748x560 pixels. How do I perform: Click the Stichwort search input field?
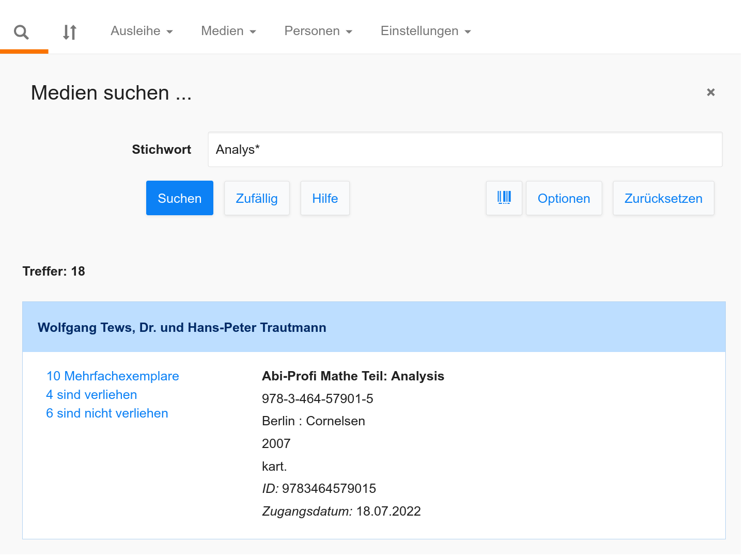[x=465, y=150]
